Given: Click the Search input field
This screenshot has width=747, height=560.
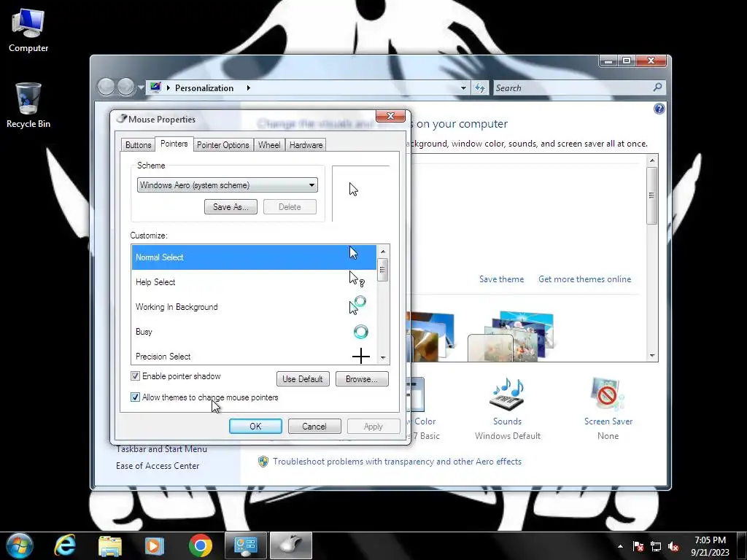Looking at the screenshot, I should 572,87.
